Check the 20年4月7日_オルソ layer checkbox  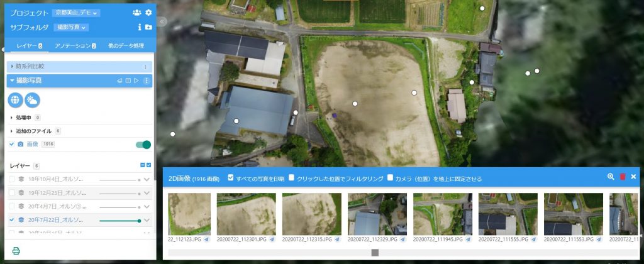tap(11, 206)
